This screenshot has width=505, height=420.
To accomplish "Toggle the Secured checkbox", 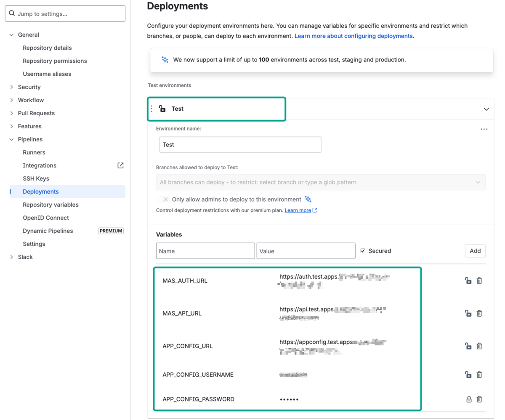I will [363, 251].
